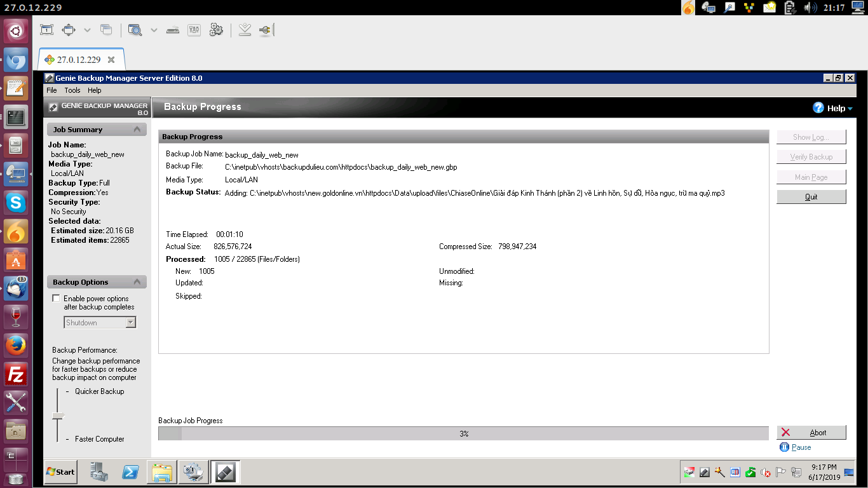Open the File menu
Screen dimensions: 868x488
click(51, 90)
